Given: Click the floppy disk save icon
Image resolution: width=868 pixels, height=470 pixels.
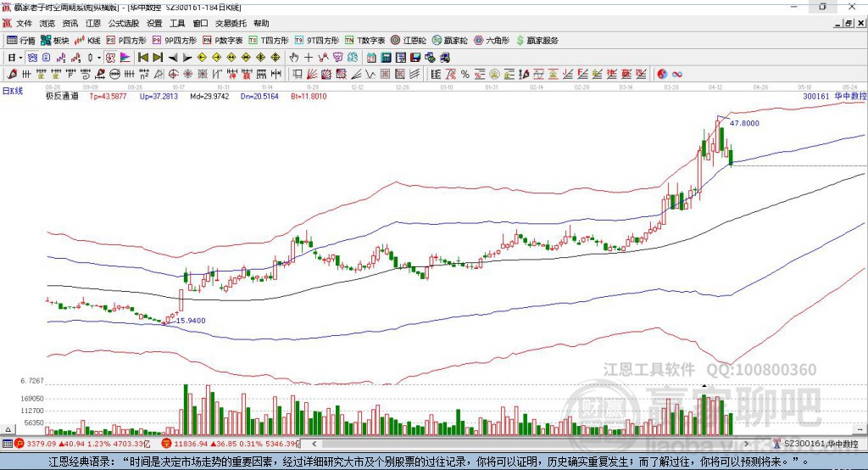Looking at the screenshot, I should tap(415, 58).
